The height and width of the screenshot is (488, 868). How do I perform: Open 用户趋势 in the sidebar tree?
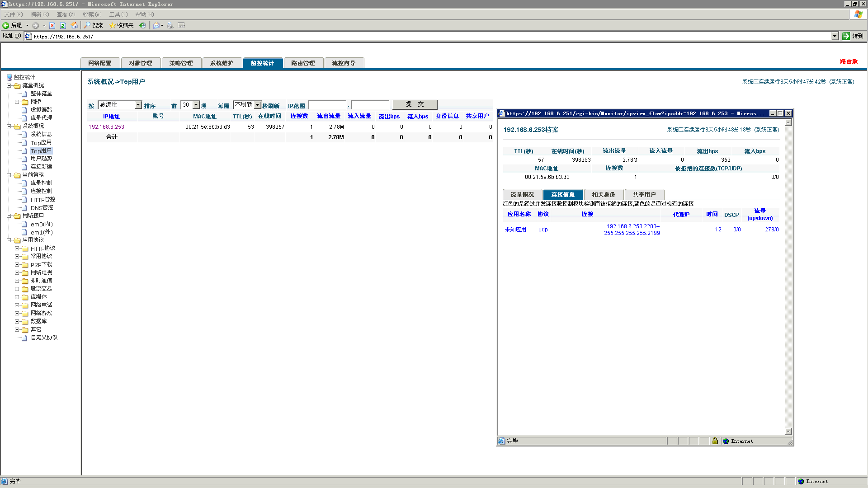(41, 159)
